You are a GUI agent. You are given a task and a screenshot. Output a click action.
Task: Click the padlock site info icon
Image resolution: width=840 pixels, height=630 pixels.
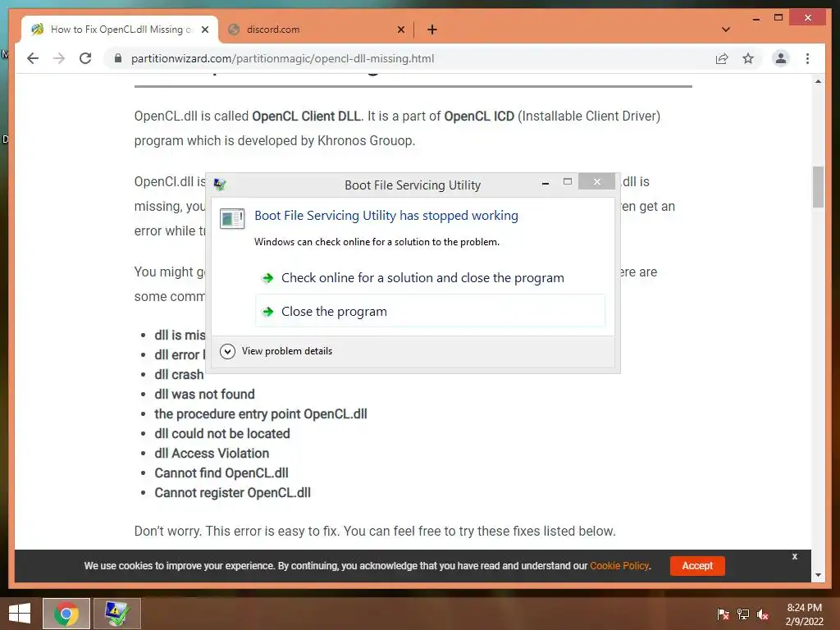(x=118, y=58)
